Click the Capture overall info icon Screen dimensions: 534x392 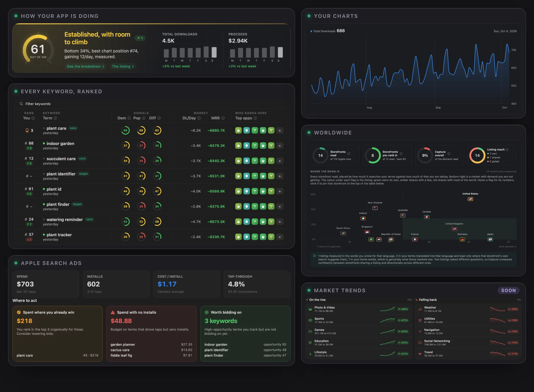pyautogui.click(x=449, y=154)
